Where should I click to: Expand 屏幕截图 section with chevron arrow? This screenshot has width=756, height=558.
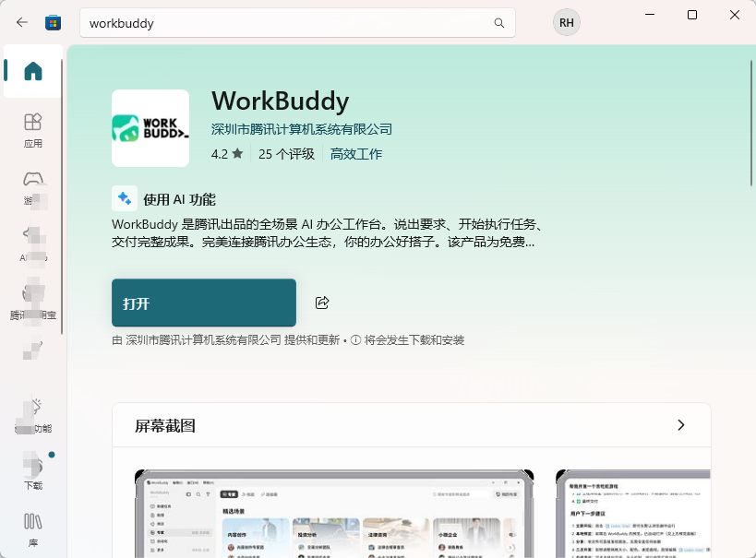coord(681,425)
